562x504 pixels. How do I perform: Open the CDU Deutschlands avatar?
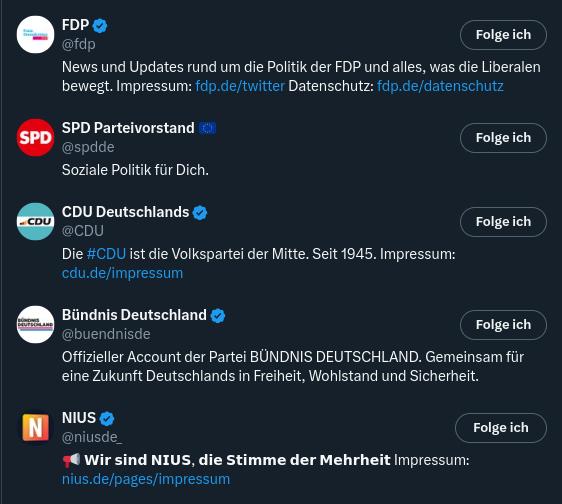(x=35, y=222)
